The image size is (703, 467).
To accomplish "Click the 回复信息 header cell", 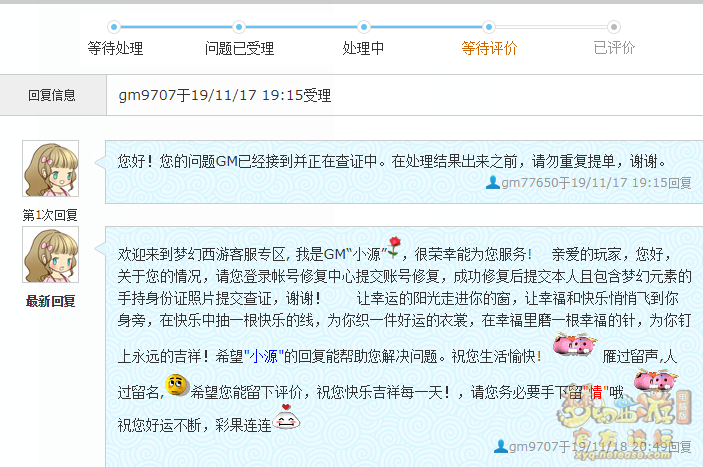I will click(x=53, y=95).
